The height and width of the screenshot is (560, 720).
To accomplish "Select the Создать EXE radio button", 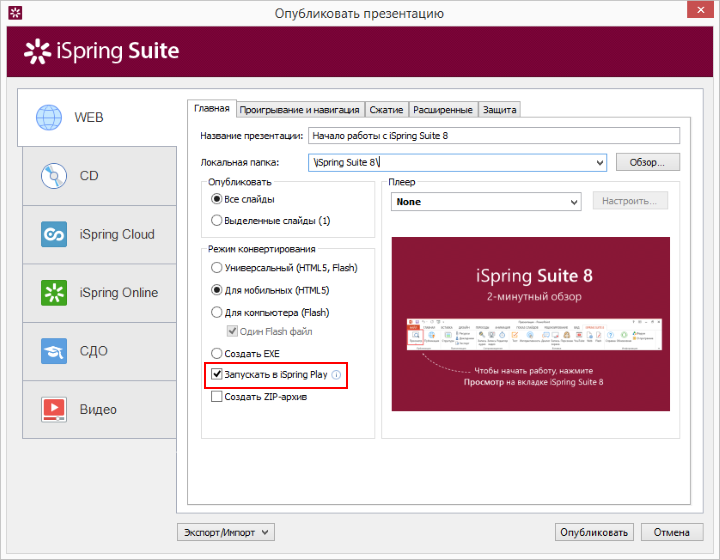I will point(216,353).
